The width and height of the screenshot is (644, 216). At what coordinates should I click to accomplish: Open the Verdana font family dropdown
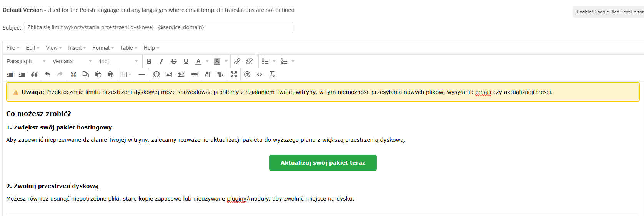coord(72,61)
